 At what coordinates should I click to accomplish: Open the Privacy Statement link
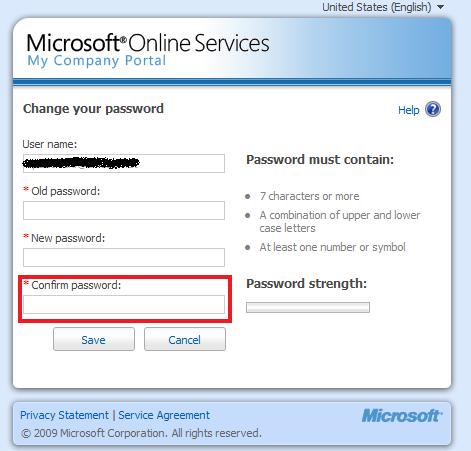coord(64,415)
